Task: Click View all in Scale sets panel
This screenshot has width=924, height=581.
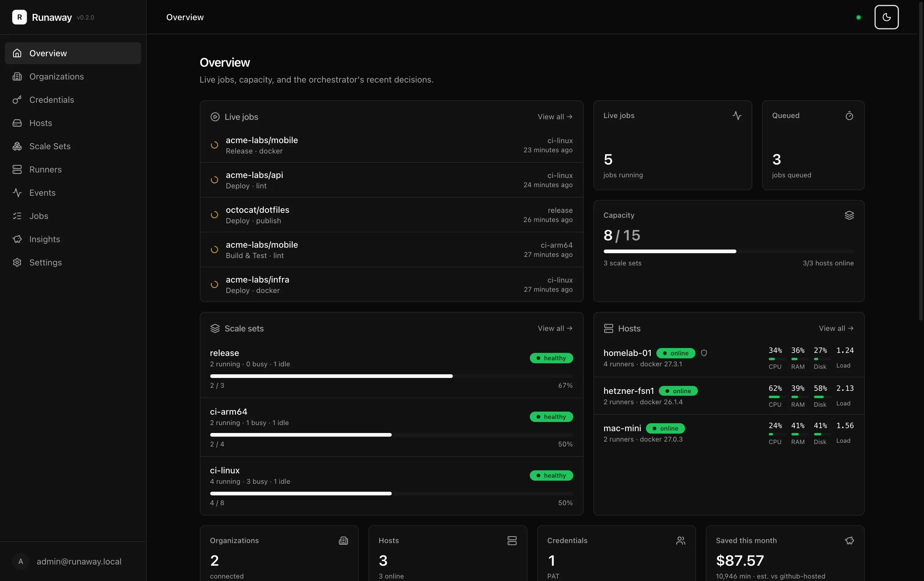Action: pyautogui.click(x=555, y=328)
